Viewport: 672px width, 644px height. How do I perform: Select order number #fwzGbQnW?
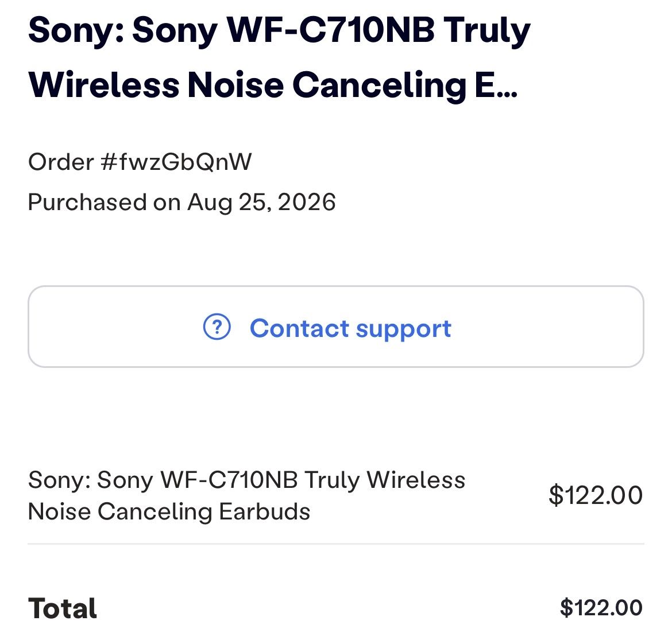176,162
